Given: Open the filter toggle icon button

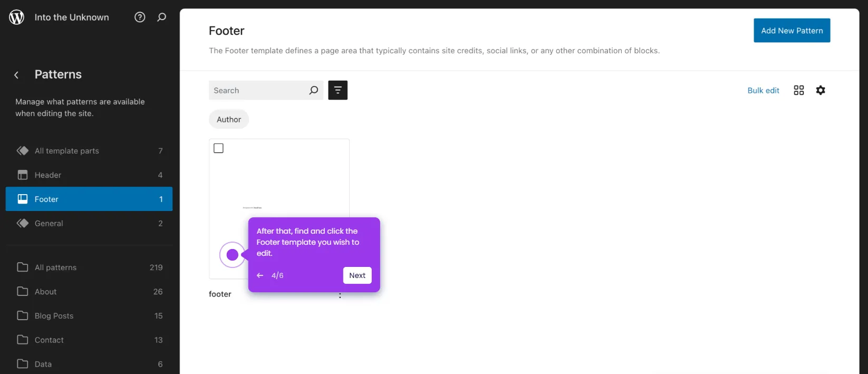Looking at the screenshot, I should [x=338, y=90].
